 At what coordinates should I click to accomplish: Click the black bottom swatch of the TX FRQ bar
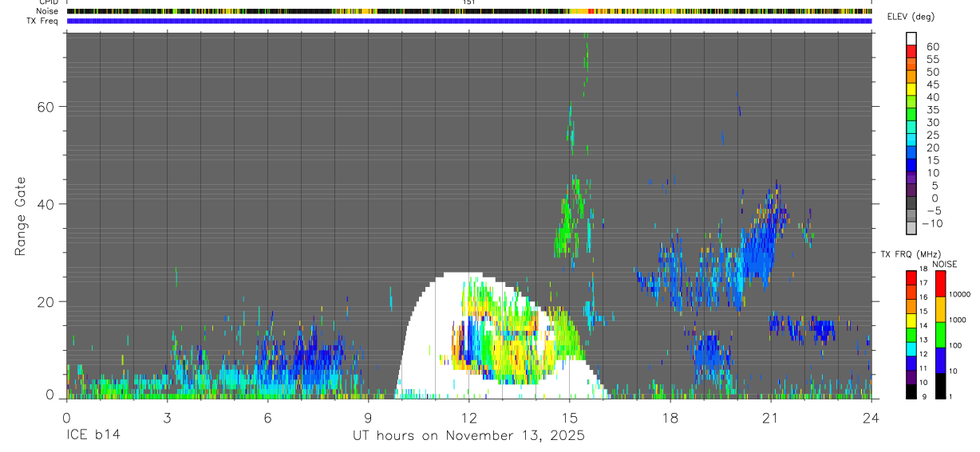point(912,391)
